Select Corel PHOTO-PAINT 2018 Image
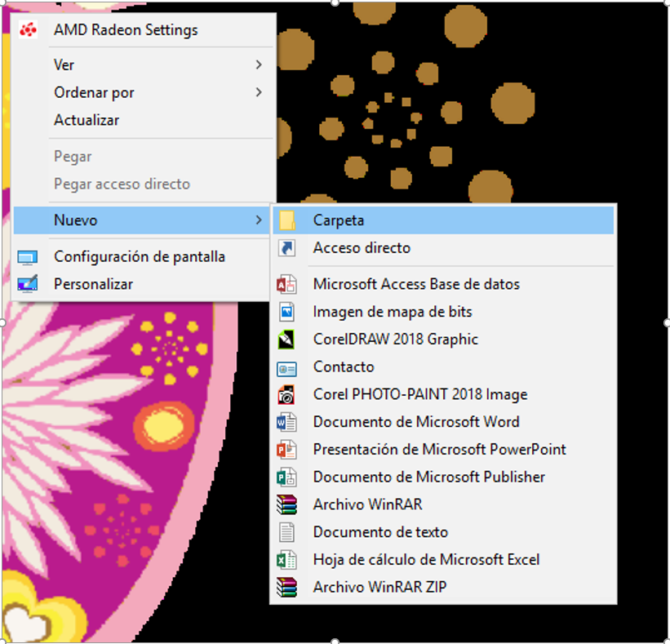Screen dimensions: 670x644 (443, 394)
